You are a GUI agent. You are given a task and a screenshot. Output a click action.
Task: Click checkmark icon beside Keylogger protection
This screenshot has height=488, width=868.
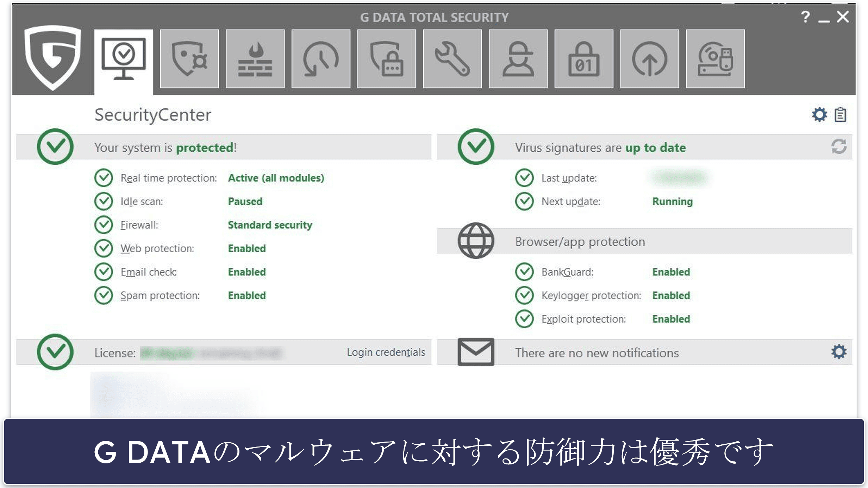tap(524, 295)
